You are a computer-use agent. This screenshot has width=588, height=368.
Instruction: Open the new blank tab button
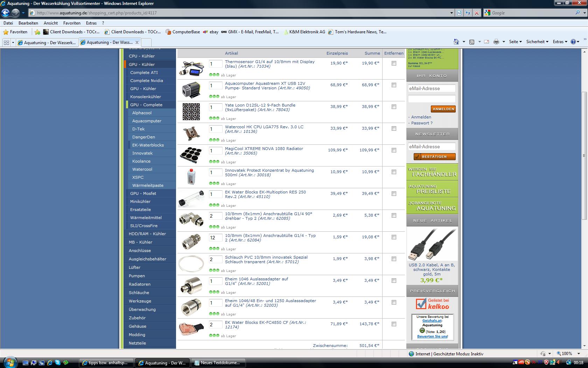pyautogui.click(x=147, y=42)
